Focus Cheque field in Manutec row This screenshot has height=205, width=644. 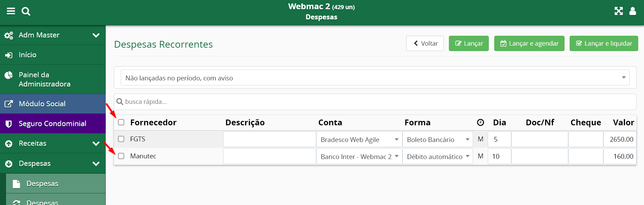pyautogui.click(x=586, y=156)
